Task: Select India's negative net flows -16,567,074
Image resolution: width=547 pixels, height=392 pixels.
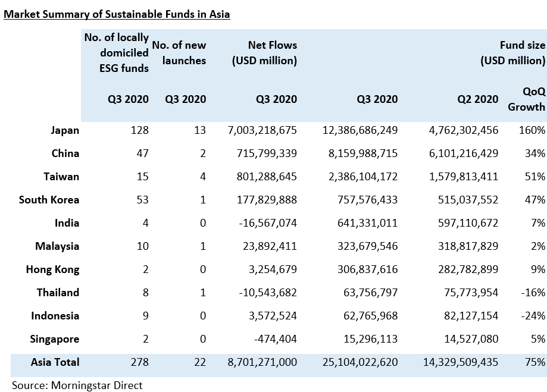Action: coord(262,223)
